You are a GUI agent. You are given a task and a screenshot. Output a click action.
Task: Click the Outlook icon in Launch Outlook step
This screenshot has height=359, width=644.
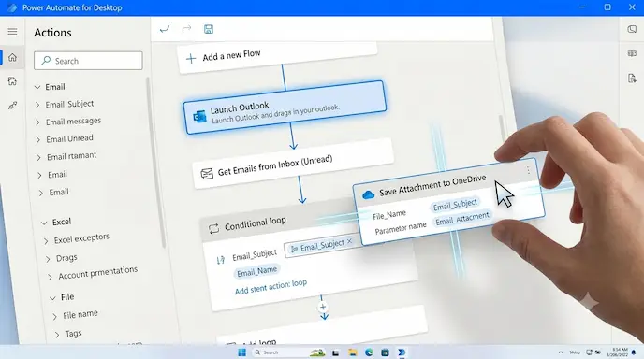tap(200, 117)
